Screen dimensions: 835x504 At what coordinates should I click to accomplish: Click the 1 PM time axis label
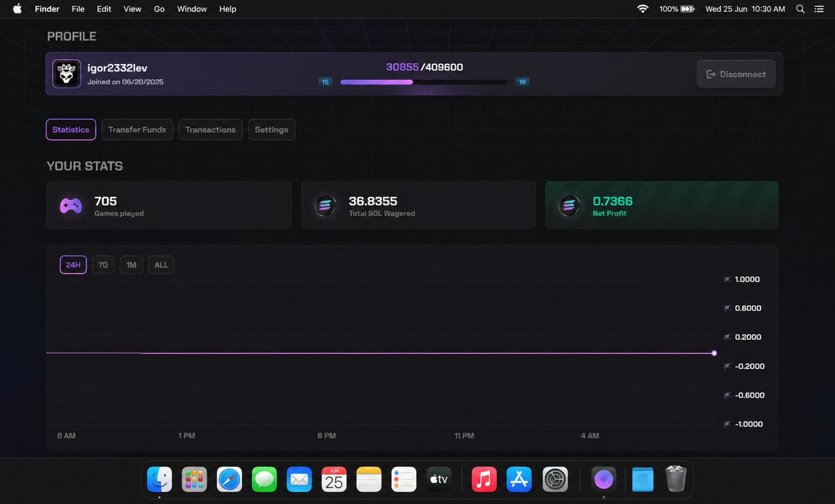pyautogui.click(x=186, y=436)
